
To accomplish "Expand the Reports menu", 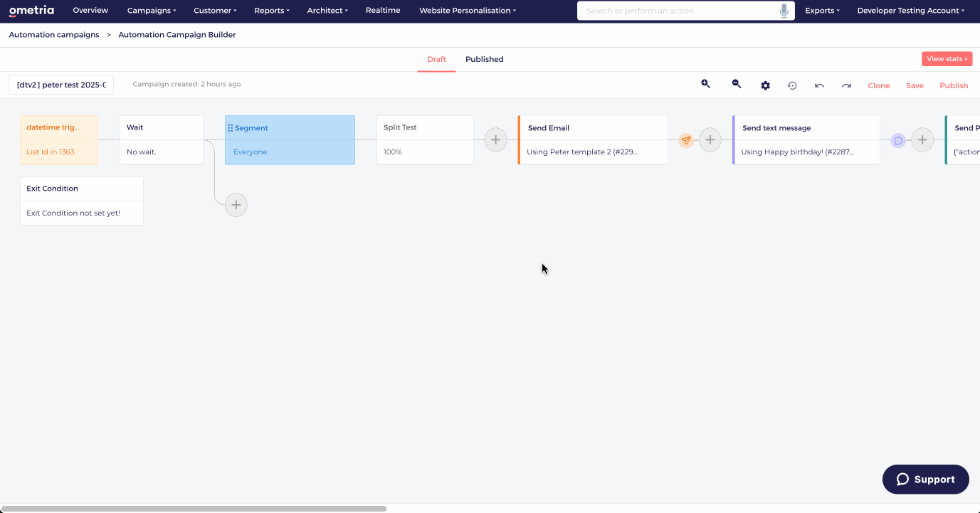I will (272, 11).
